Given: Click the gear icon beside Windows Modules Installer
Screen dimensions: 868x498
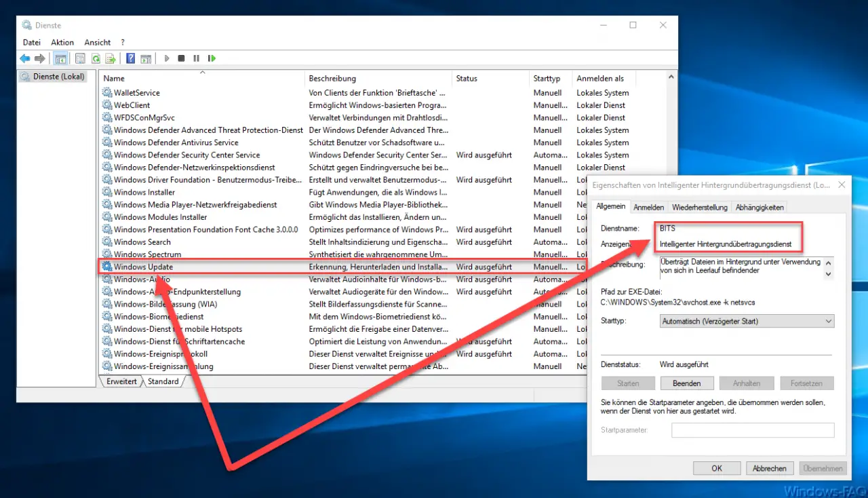Looking at the screenshot, I should (x=108, y=217).
